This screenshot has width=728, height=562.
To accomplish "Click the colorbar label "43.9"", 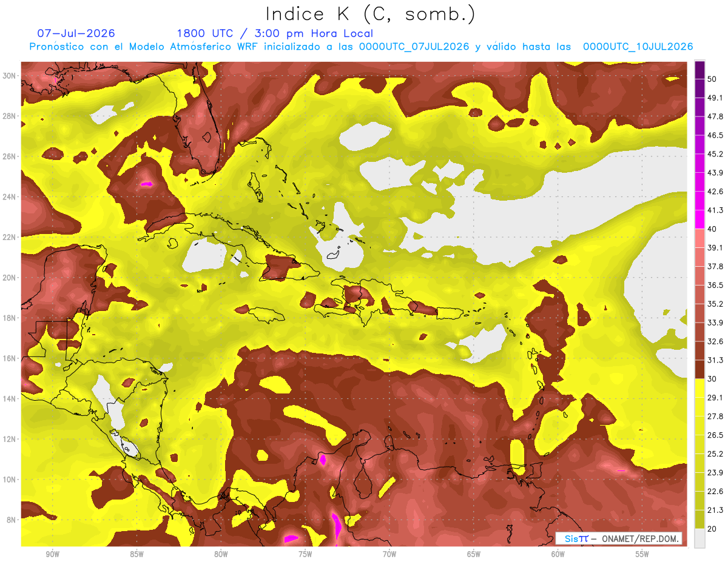I will pyautogui.click(x=715, y=173).
